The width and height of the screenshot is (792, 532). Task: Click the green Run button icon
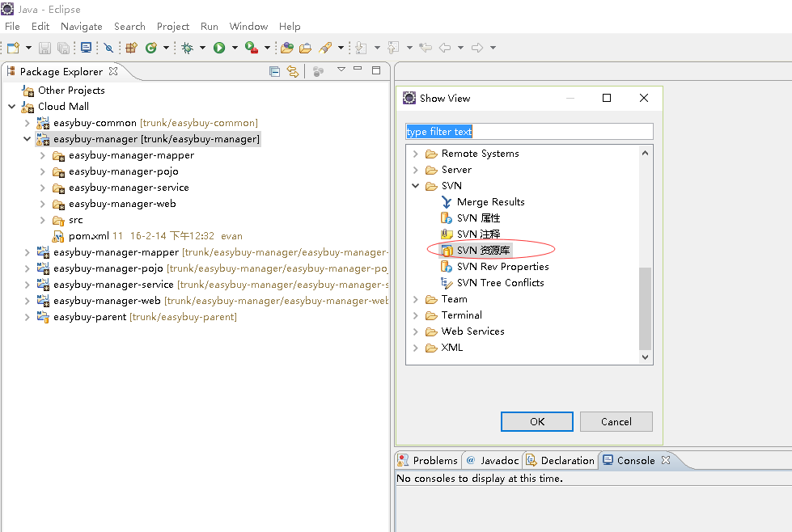(x=219, y=48)
